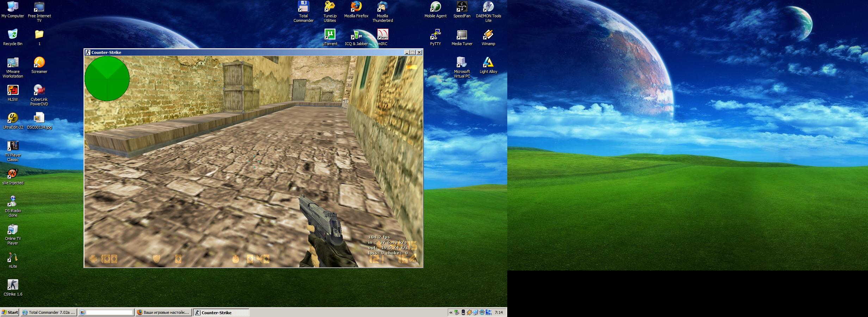The image size is (868, 317).
Task: Click the green radar in Counter-Strike
Action: 107,79
